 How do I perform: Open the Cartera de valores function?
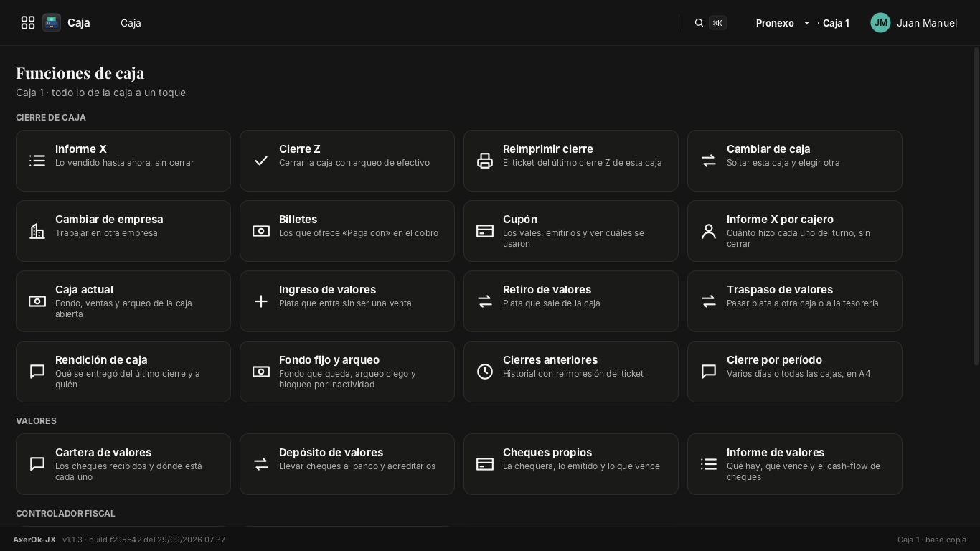123,464
